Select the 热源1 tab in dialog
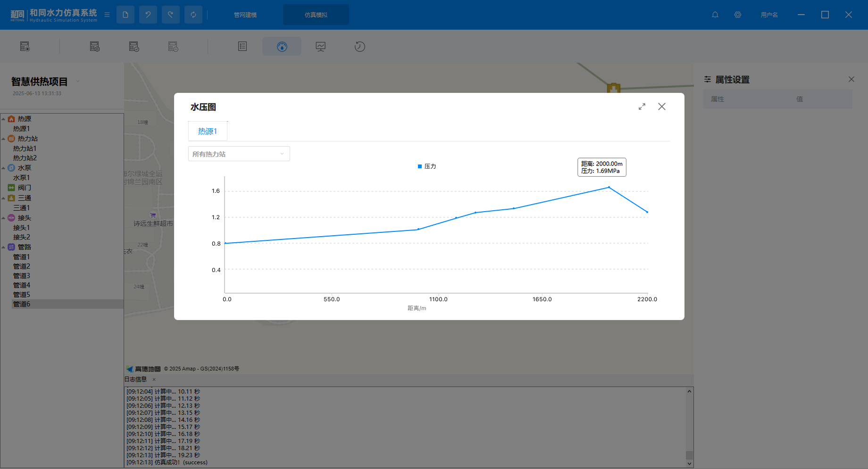Image resolution: width=868 pixels, height=469 pixels. 208,131
